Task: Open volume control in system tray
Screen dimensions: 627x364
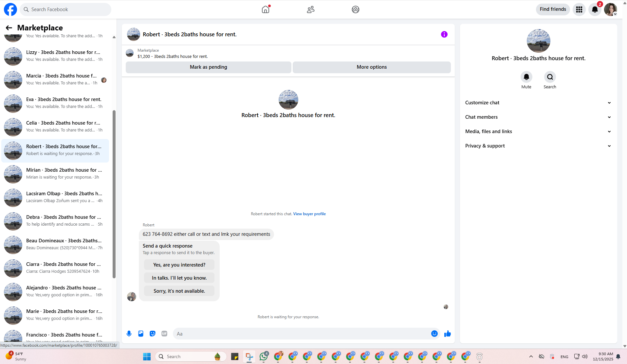Action: pos(585,356)
